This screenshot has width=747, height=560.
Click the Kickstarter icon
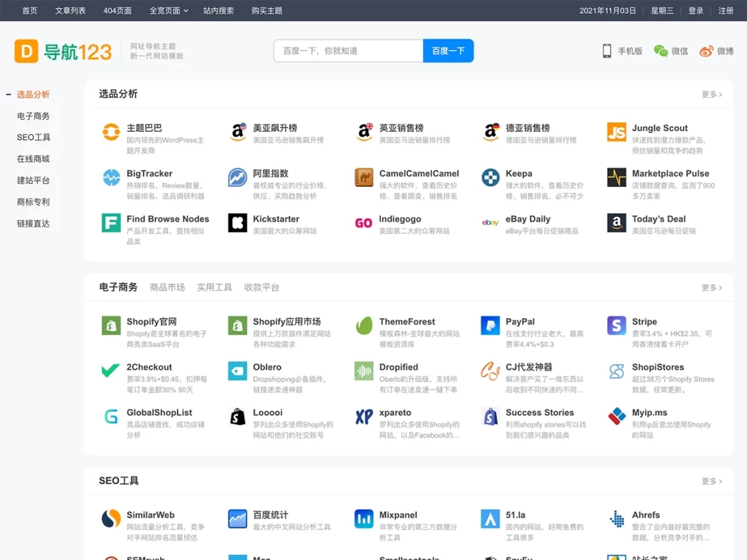pyautogui.click(x=236, y=224)
